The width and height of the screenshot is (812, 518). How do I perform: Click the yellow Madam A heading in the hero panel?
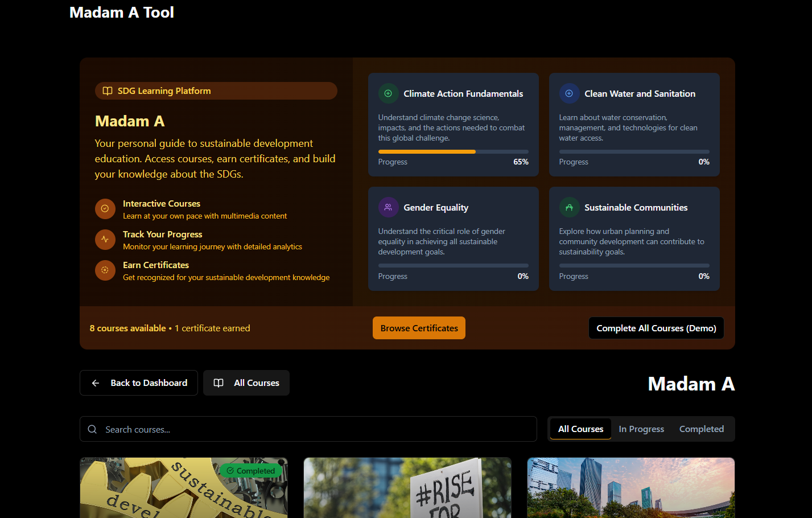tap(130, 121)
